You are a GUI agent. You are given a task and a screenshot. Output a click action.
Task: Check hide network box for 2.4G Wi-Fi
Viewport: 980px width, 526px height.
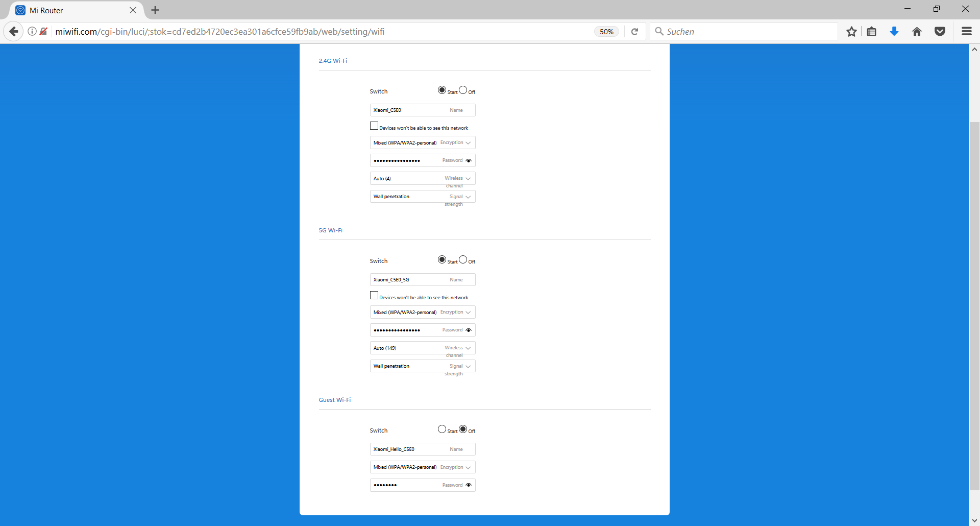(x=374, y=126)
